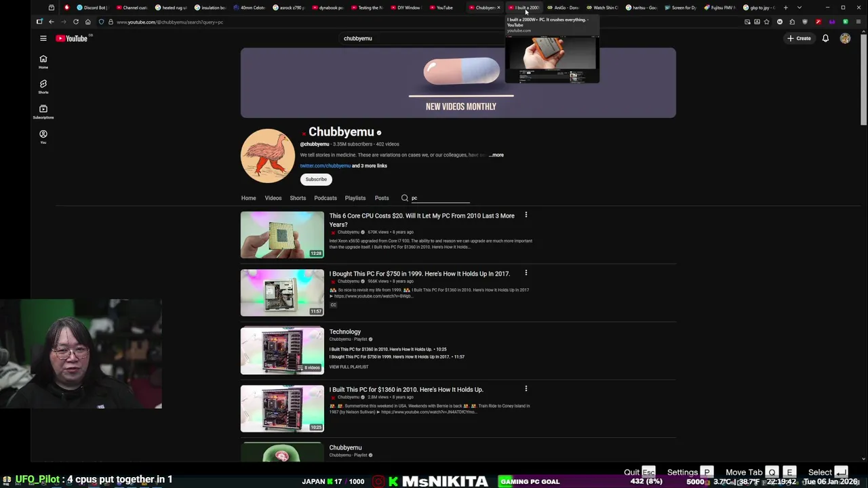Viewport: 868px width, 488px height.
Task: Open options menu for 6 Core CPU video
Action: click(x=526, y=216)
